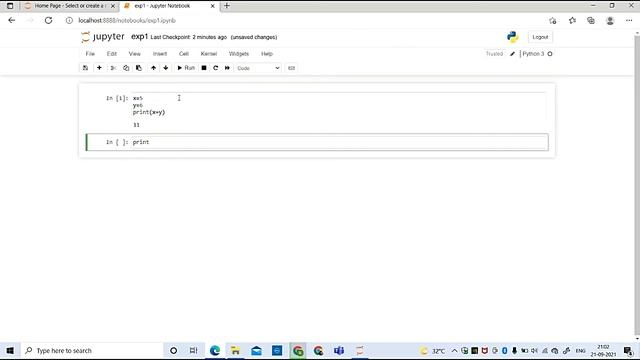The image size is (640, 360).
Task: Restart the kernel with circular arrow icon
Action: (x=216, y=68)
